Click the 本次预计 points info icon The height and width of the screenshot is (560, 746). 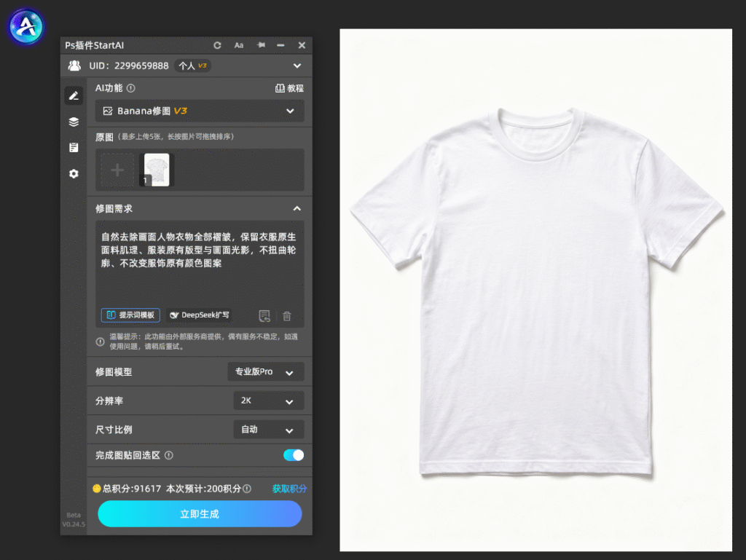coord(247,489)
